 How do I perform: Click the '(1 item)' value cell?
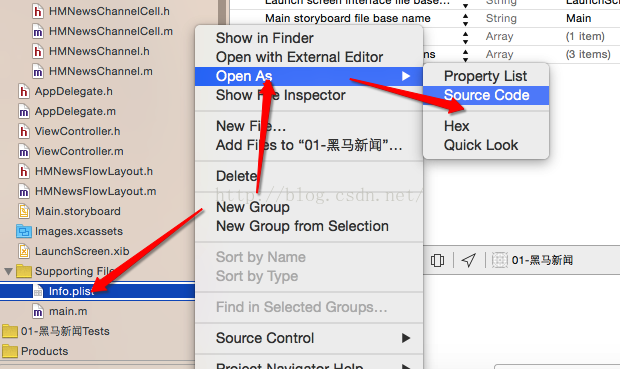pyautogui.click(x=585, y=37)
